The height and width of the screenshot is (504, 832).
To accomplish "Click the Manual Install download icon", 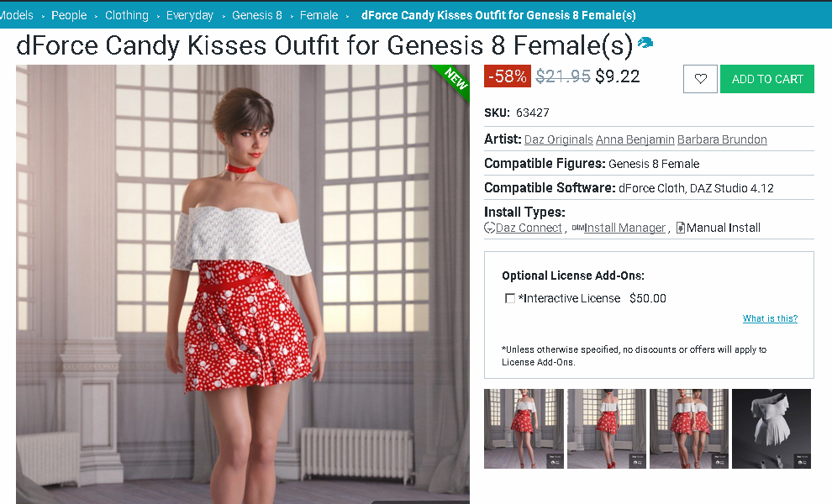I will (680, 228).
